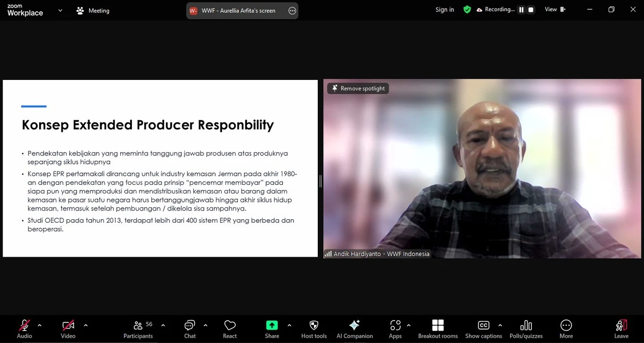Screen dimensions: 644x343
Task: Open the View dropdown
Action: click(554, 9)
